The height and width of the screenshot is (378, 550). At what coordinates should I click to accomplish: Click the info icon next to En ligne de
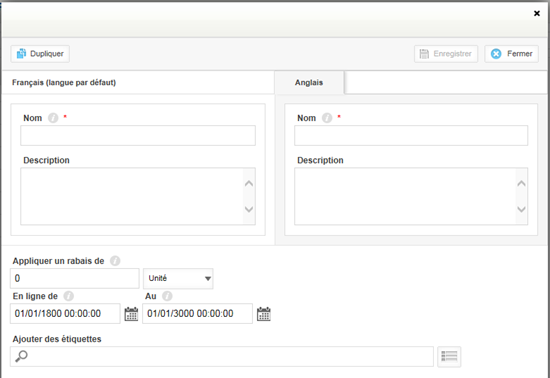tap(68, 296)
